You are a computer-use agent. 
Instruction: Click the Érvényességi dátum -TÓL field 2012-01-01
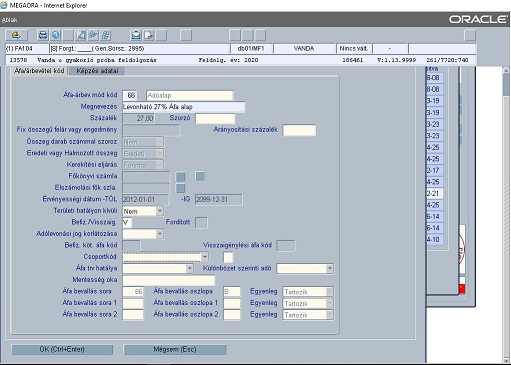pos(146,199)
